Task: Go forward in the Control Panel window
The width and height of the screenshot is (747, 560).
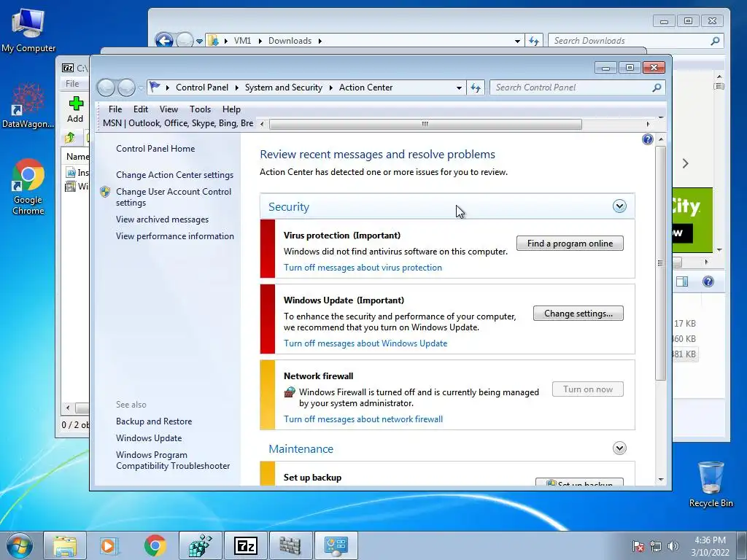Action: point(126,87)
